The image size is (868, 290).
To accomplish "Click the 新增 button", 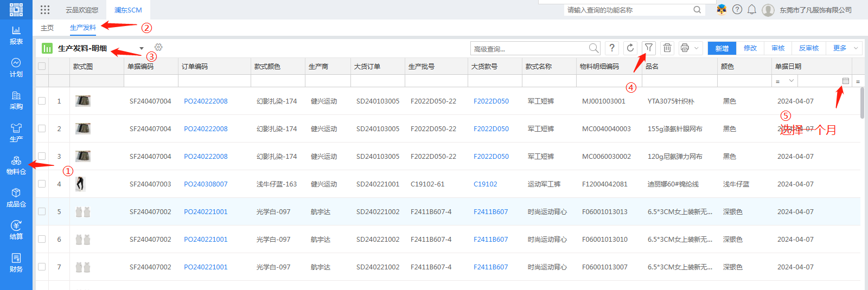I will click(x=722, y=48).
